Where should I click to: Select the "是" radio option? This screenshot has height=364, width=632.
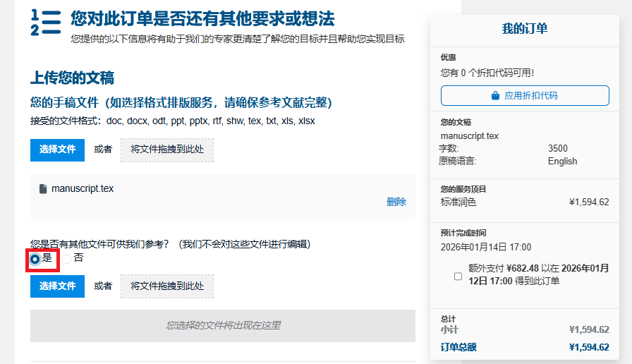pos(35,259)
